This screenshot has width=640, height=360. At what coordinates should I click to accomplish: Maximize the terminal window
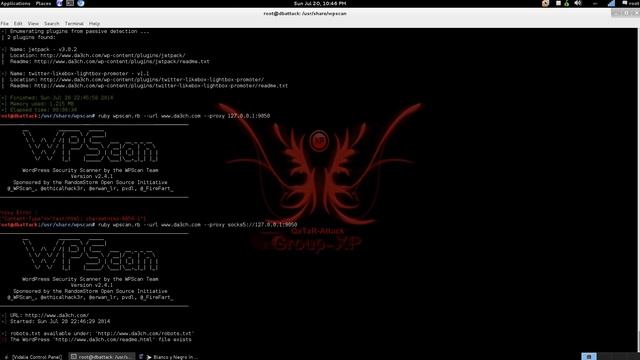click(626, 13)
